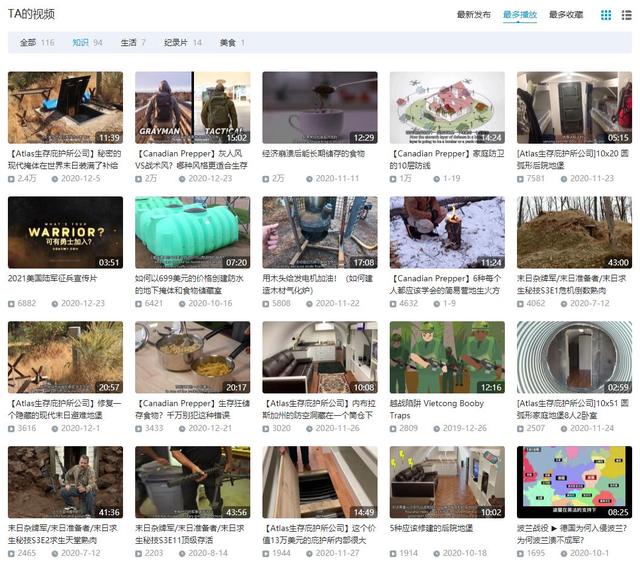Screen dimensions: 640x565
Task: Open the home defense diagram thumbnail
Action: coord(447,107)
